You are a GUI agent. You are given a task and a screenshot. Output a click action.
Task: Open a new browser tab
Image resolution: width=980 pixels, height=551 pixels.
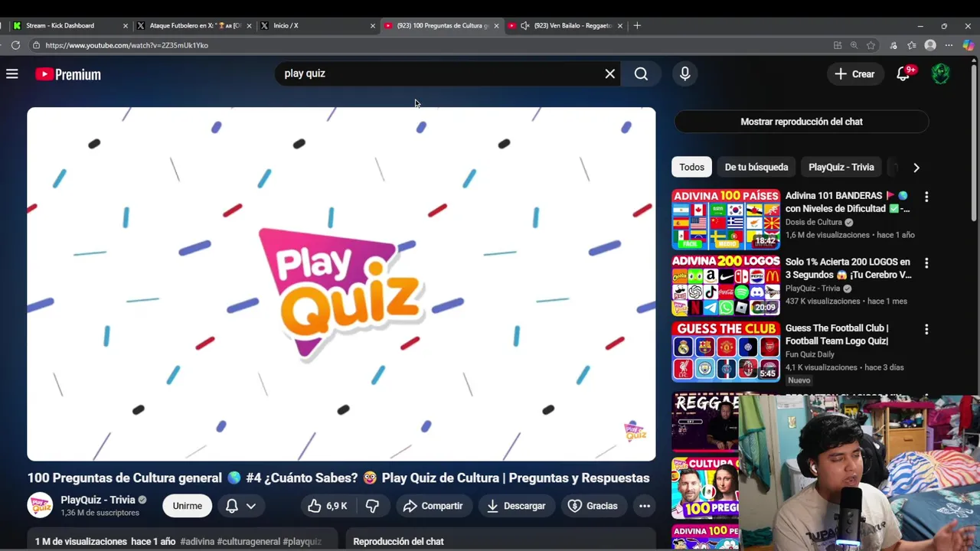click(637, 25)
